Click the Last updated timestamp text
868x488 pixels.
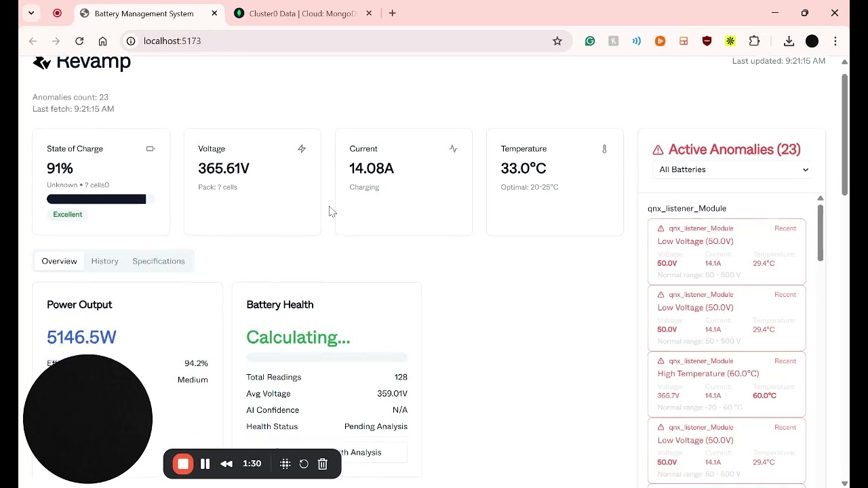[778, 61]
